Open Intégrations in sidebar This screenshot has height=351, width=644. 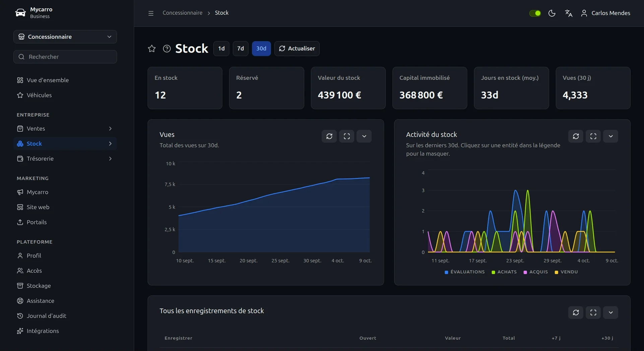click(65, 331)
